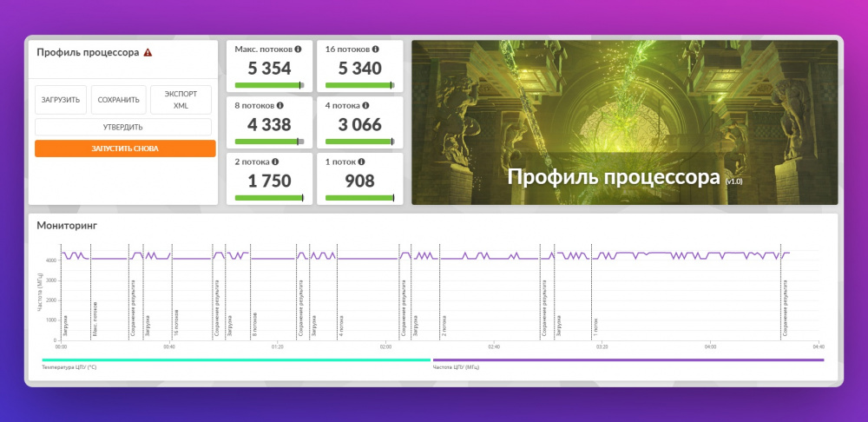Click the 02:40 time label on the axis
868x422 pixels.
click(x=494, y=347)
